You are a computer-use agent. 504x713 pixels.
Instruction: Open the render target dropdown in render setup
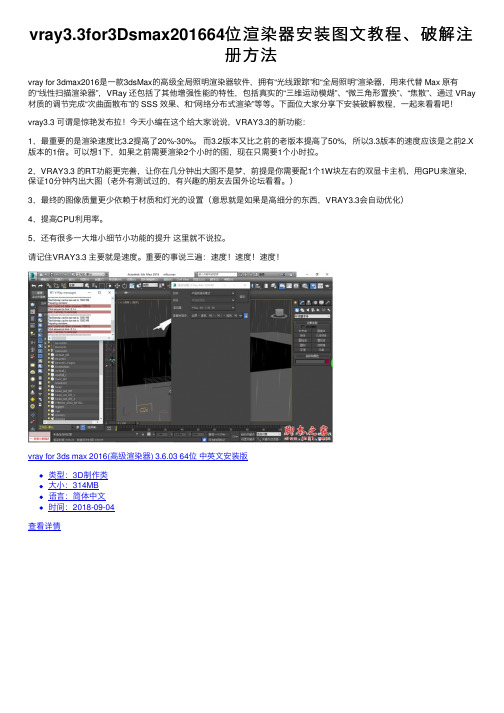pos(212,293)
